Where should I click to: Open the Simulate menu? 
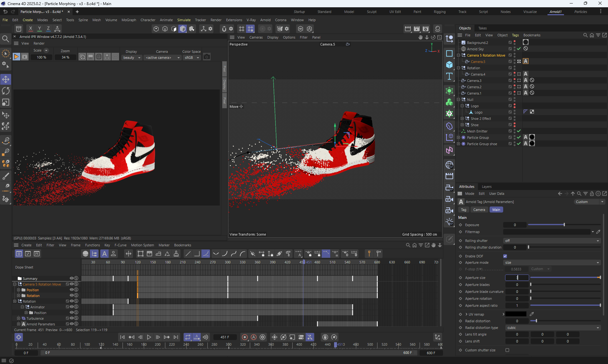[184, 20]
